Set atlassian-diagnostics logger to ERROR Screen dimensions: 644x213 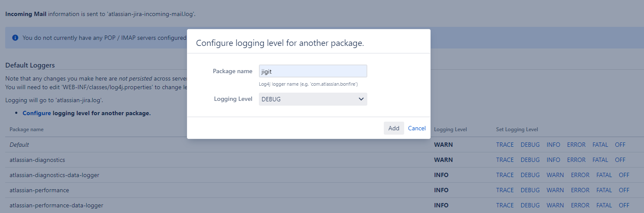[x=576, y=160]
